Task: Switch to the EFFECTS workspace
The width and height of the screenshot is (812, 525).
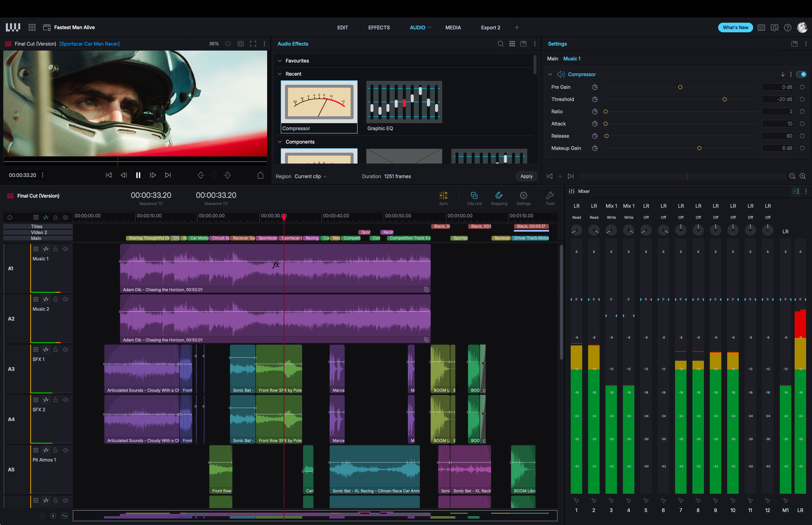Action: click(379, 28)
